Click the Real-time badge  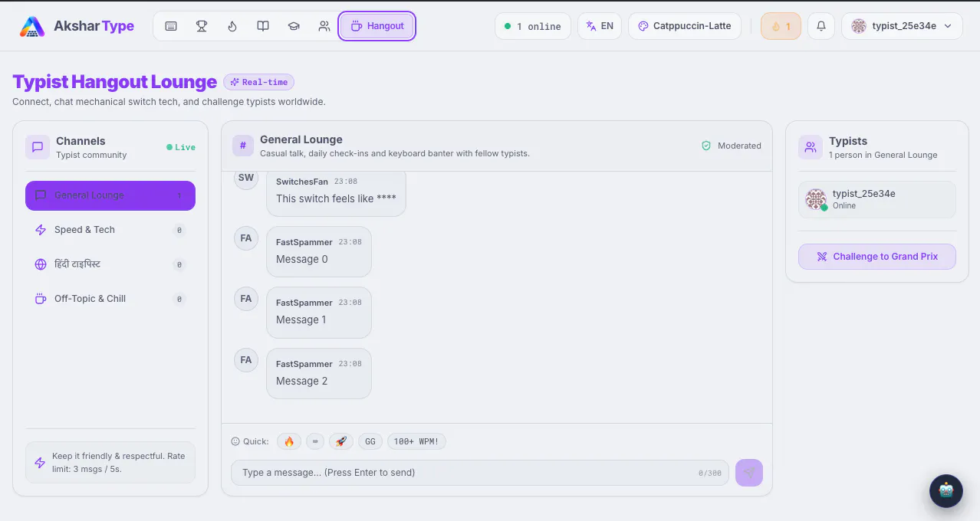click(x=259, y=82)
